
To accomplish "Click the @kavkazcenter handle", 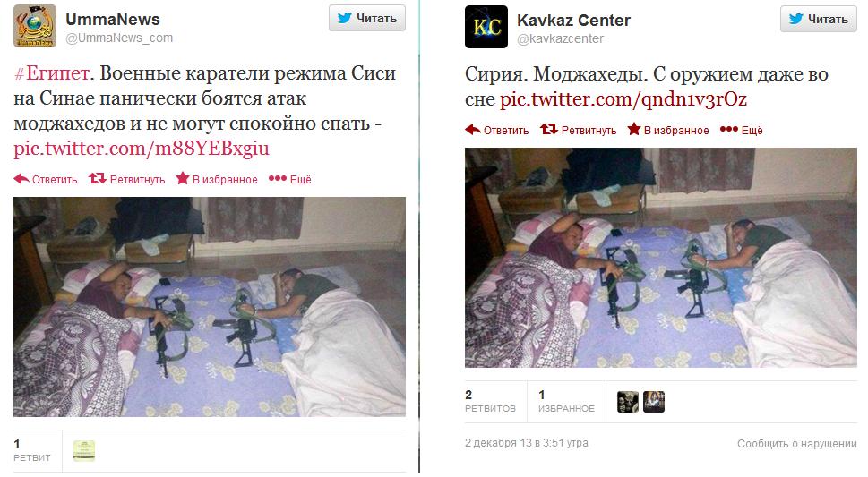I will 560,38.
